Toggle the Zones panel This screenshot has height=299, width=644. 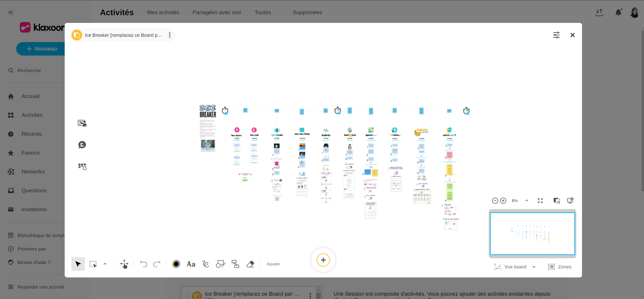pyautogui.click(x=560, y=267)
